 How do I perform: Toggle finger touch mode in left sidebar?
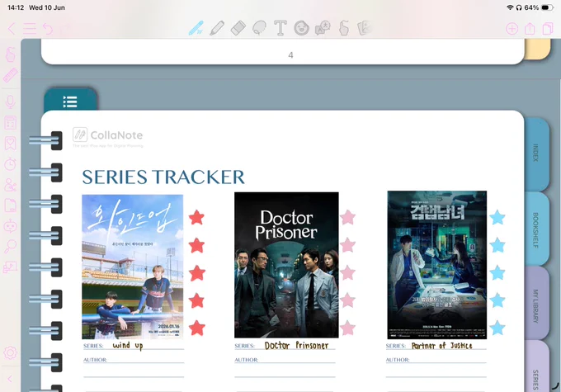[11, 54]
